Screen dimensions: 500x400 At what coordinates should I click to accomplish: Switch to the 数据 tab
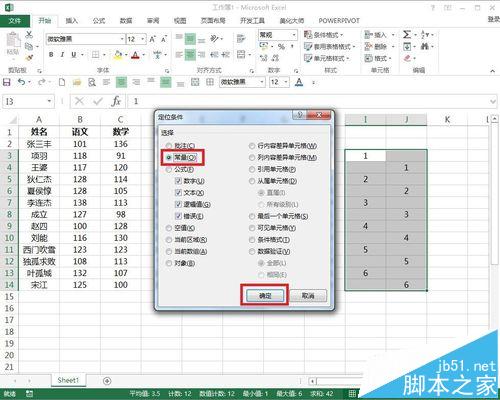(x=126, y=21)
